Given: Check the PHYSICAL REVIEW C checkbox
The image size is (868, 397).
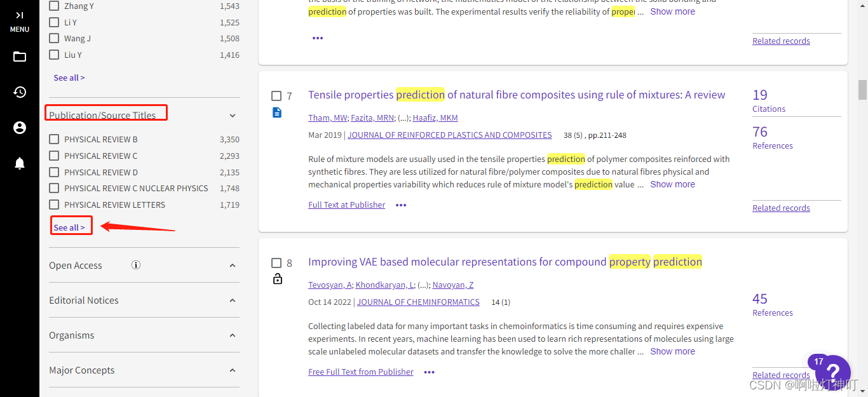Looking at the screenshot, I should pos(54,156).
